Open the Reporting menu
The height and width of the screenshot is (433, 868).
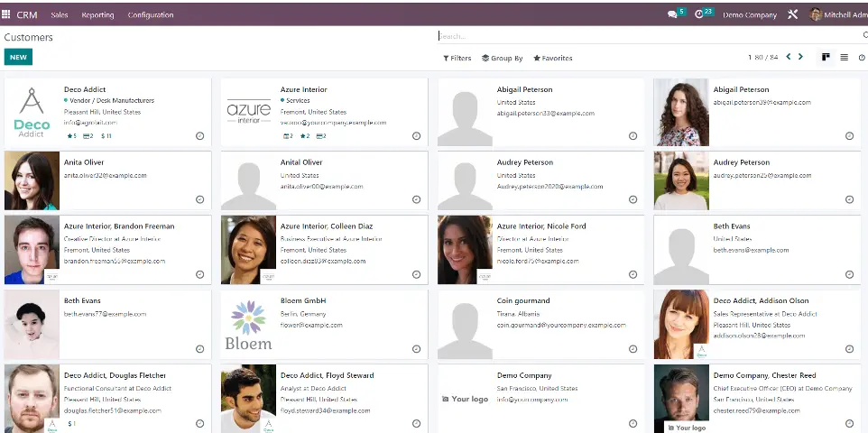pyautogui.click(x=97, y=15)
